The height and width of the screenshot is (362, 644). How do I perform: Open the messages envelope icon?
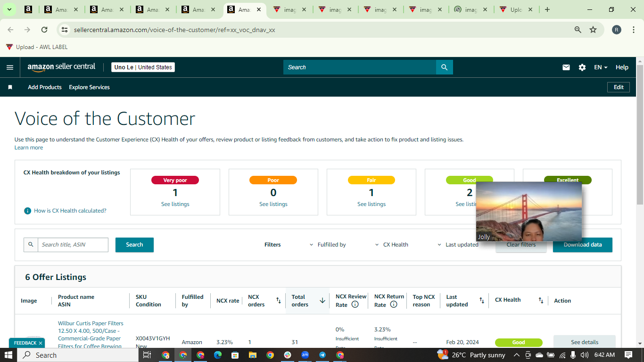coord(566,67)
